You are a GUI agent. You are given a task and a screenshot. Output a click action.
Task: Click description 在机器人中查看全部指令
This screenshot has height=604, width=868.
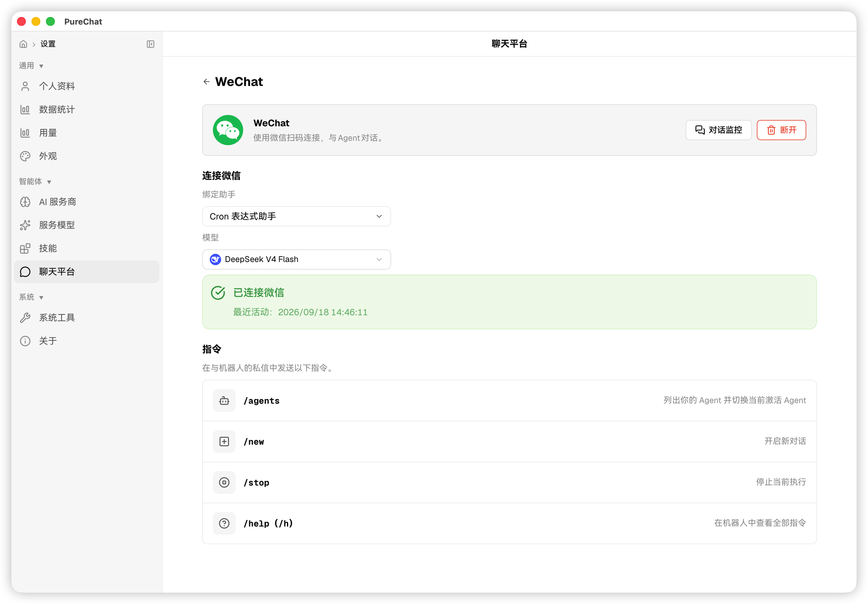click(x=760, y=523)
